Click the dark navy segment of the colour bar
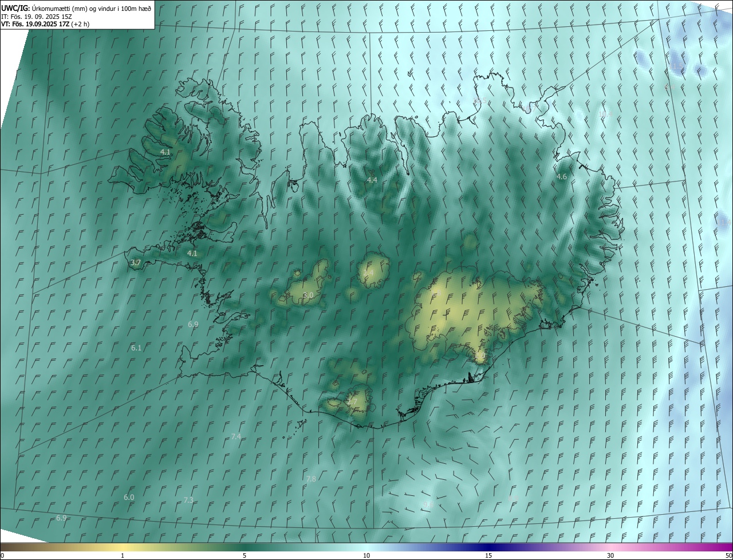 (x=488, y=547)
